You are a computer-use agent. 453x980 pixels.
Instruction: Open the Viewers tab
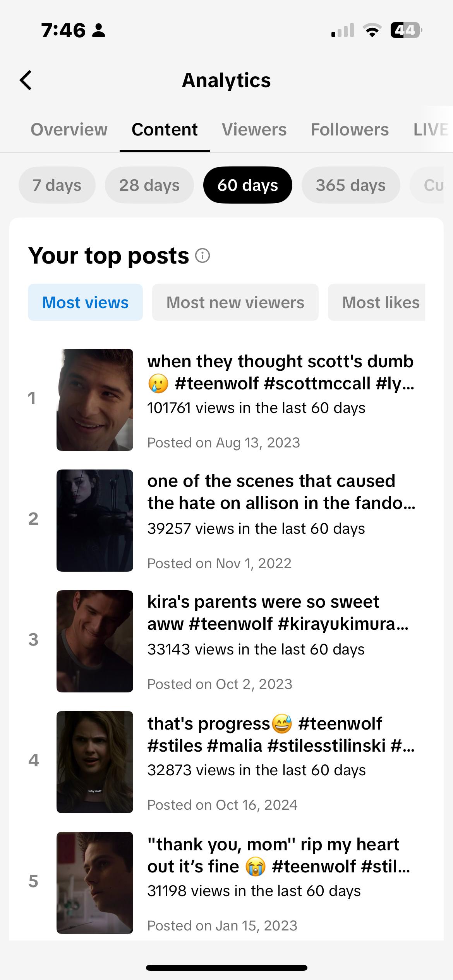254,129
